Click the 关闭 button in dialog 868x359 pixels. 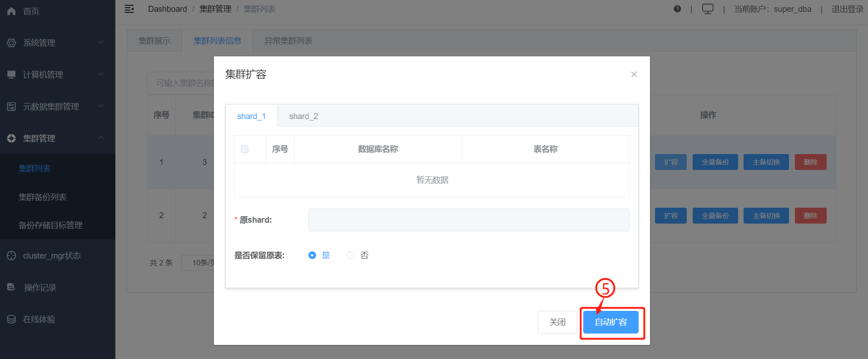pyautogui.click(x=557, y=322)
